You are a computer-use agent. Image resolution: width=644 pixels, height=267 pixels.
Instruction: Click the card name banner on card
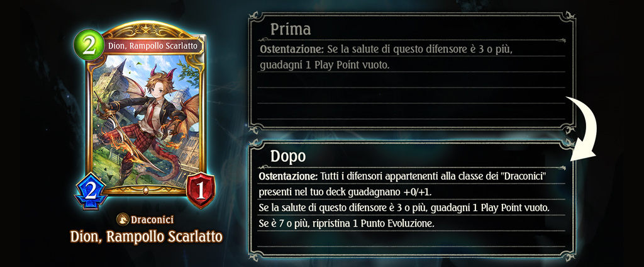click(x=153, y=46)
